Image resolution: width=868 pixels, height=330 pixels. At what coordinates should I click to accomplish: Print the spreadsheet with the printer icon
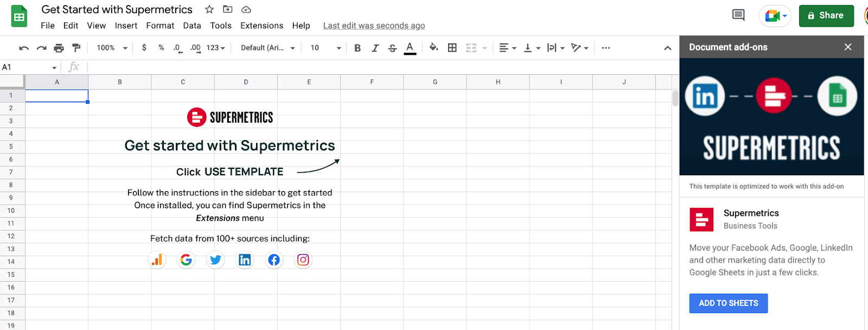pos(59,48)
